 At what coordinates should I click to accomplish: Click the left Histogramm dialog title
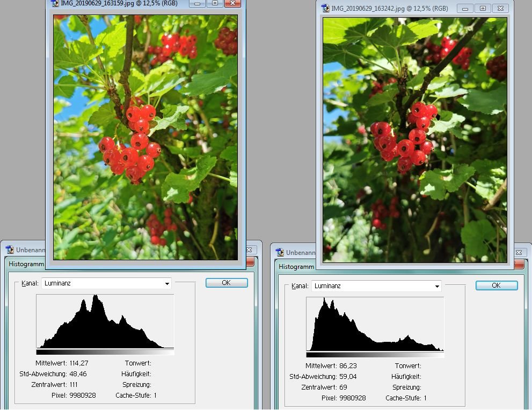26,264
